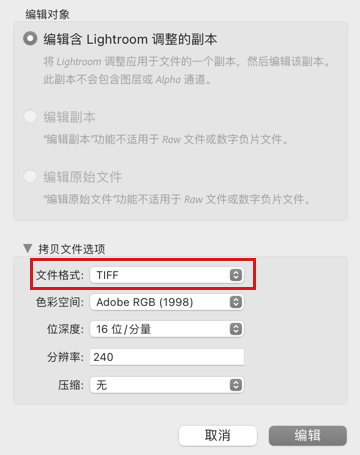The height and width of the screenshot is (455, 360).
Task: Click the 取消 button
Action: click(218, 435)
